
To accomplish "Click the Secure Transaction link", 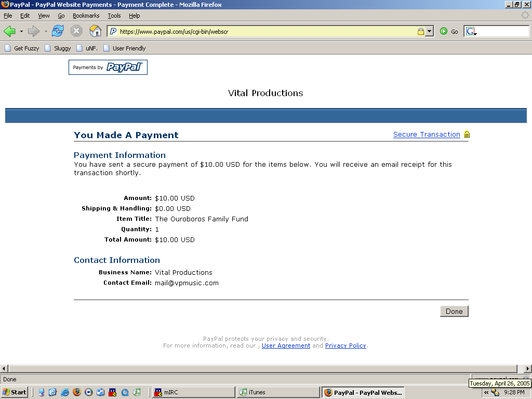I will [427, 135].
